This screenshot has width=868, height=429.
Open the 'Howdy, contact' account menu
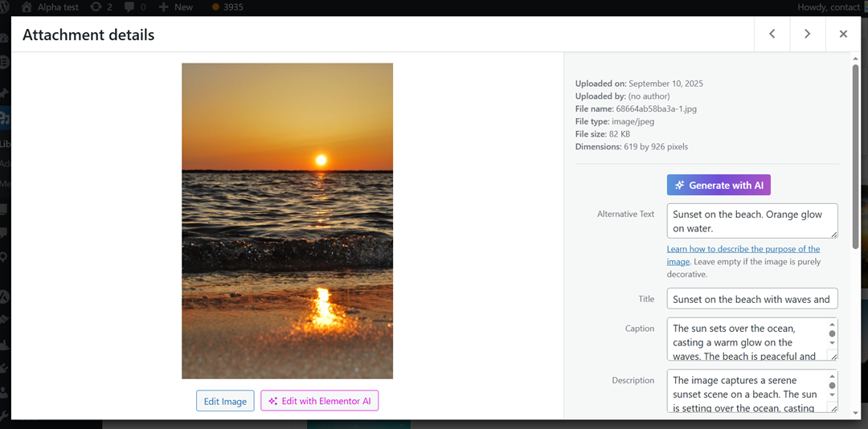coord(828,7)
